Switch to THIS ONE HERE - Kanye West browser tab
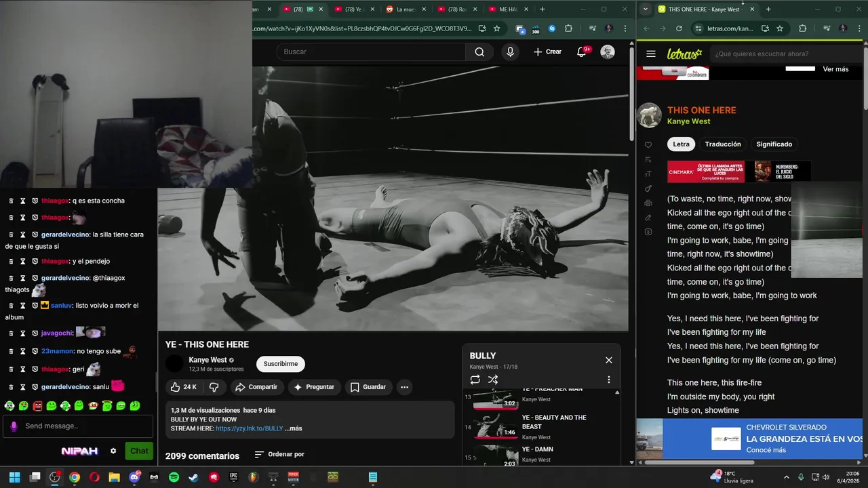This screenshot has width=868, height=488. coord(704,9)
